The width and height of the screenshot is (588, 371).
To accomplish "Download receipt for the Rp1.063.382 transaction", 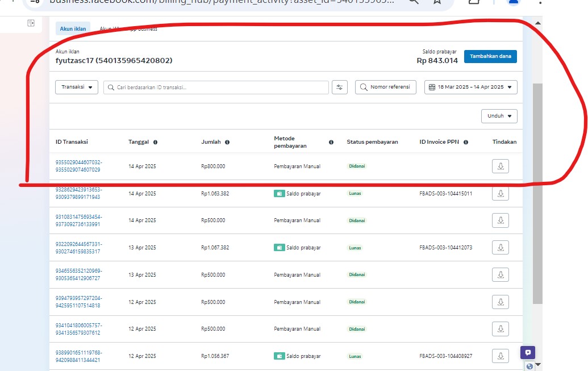I will click(500, 193).
